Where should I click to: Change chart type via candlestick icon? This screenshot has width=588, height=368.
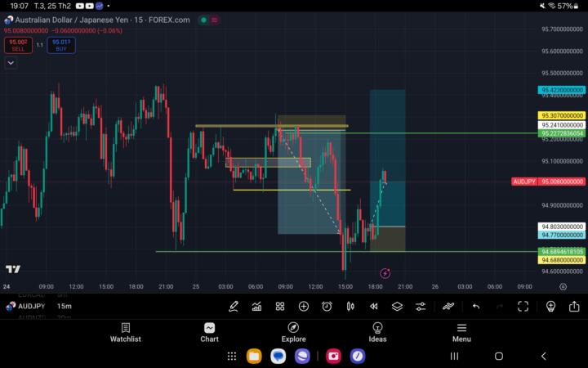pos(350,307)
